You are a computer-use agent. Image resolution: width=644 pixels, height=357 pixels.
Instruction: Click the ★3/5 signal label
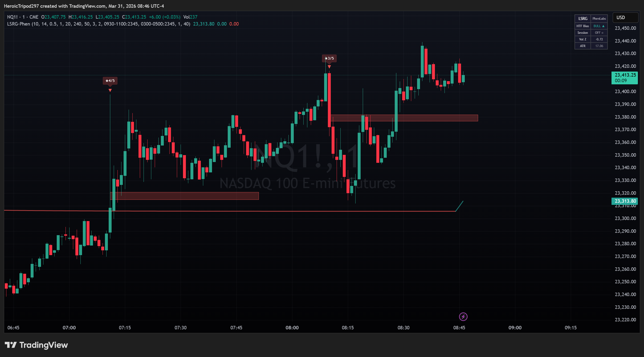329,58
